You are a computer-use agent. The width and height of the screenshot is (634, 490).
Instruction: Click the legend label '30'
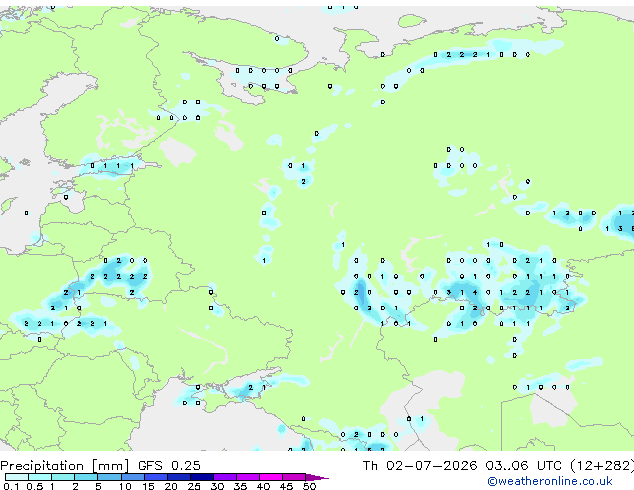pos(218,486)
